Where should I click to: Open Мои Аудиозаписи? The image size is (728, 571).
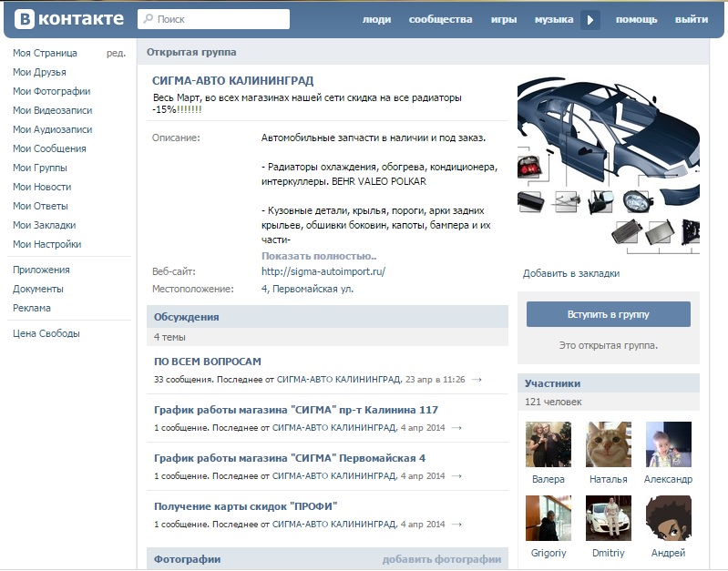(x=53, y=129)
